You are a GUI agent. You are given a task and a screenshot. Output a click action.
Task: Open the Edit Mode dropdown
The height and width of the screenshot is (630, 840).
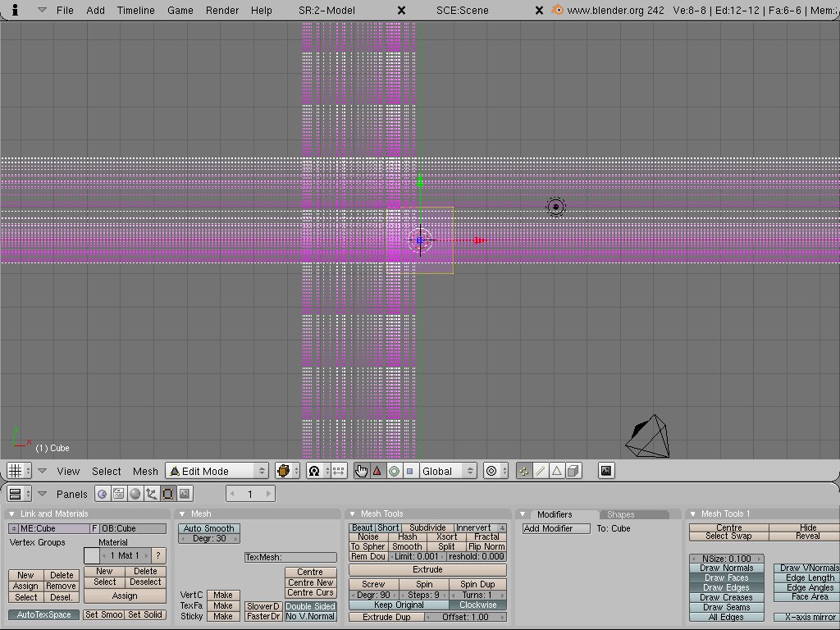pos(217,471)
